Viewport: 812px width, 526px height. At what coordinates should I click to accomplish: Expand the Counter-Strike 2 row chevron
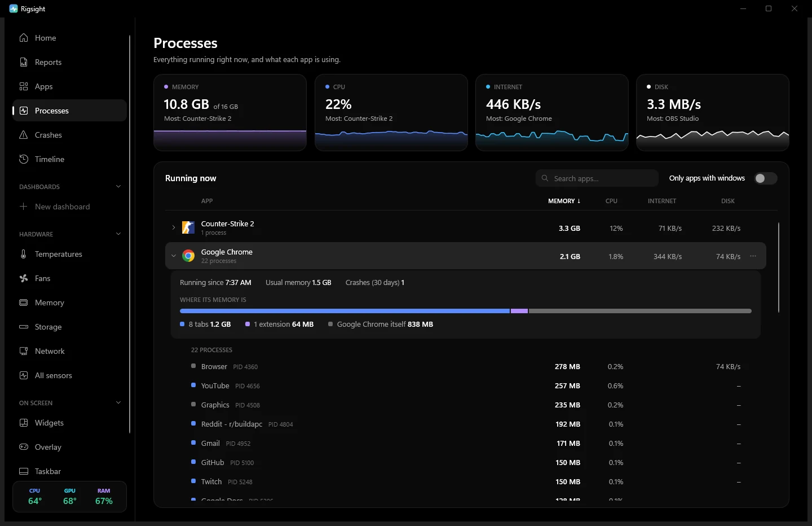(174, 228)
